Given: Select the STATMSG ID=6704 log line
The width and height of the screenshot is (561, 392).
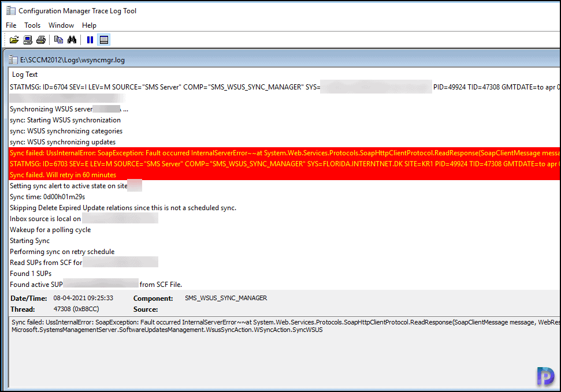Looking at the screenshot, I should point(285,87).
